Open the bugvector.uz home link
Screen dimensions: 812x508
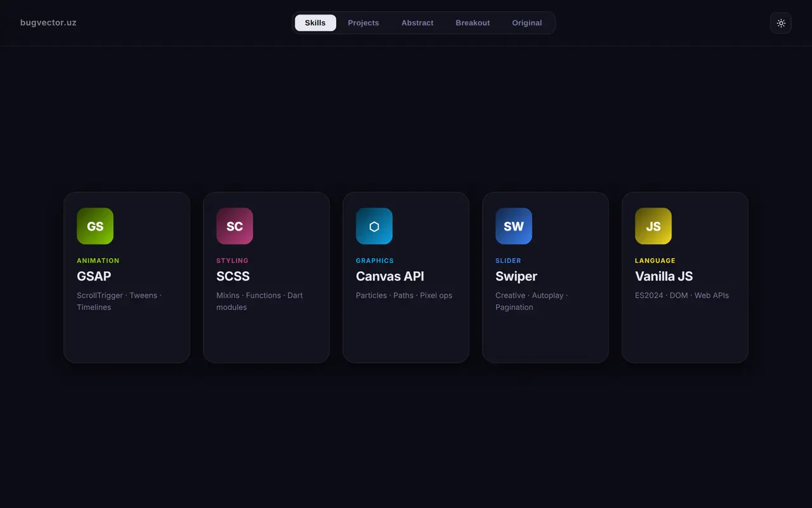(48, 23)
